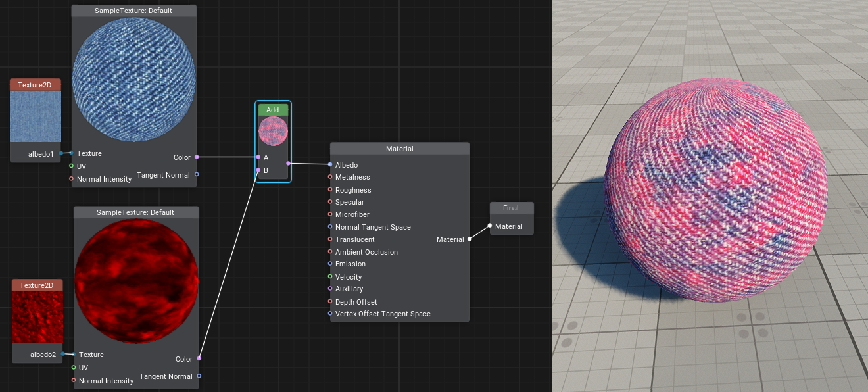Image resolution: width=868 pixels, height=392 pixels.
Task: Select the Vertex Offset Tangent Space port
Action: pos(330,314)
